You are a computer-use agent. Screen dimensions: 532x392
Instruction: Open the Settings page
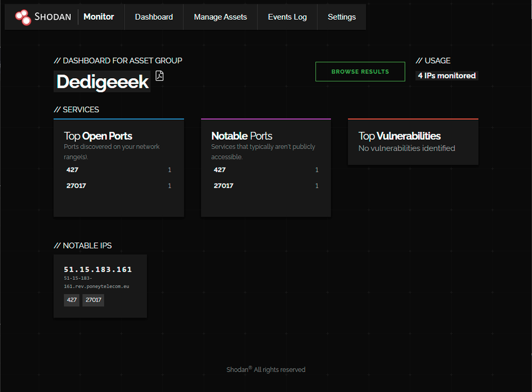pos(342,17)
